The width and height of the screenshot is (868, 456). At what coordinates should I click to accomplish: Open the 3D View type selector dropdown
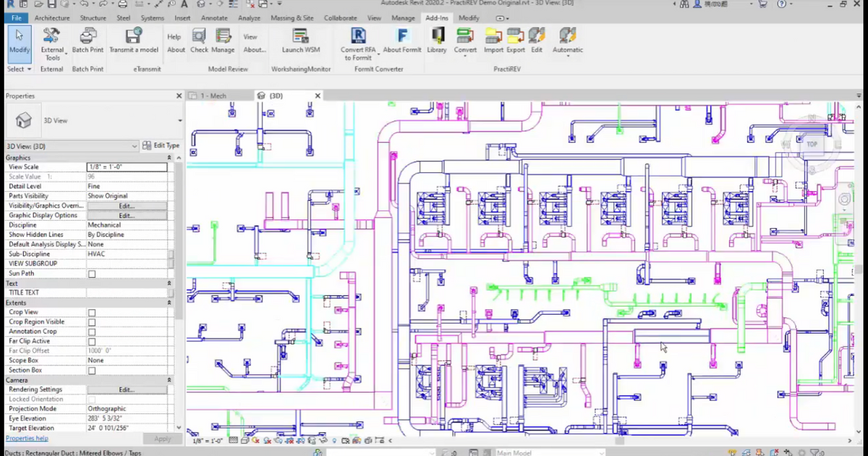coord(180,121)
